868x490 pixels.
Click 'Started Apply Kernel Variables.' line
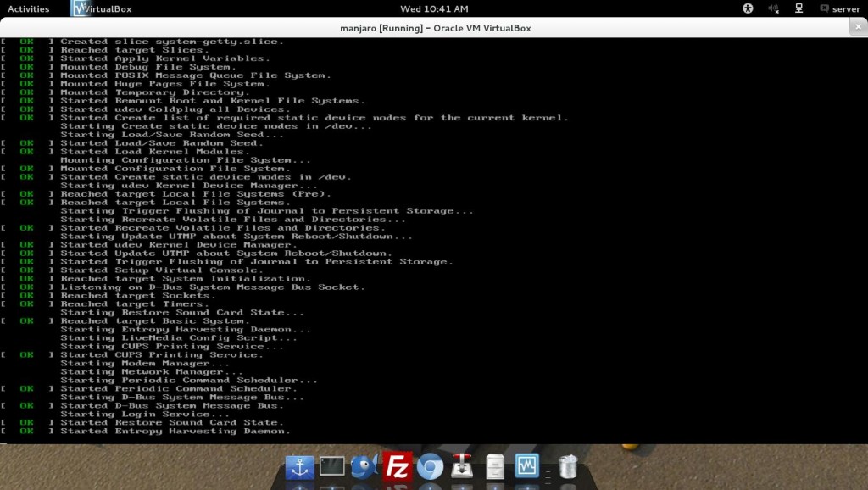pyautogui.click(x=165, y=58)
